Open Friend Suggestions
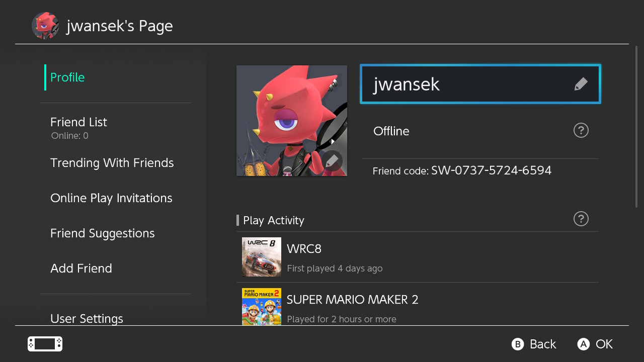This screenshot has width=644, height=362. coord(102,233)
